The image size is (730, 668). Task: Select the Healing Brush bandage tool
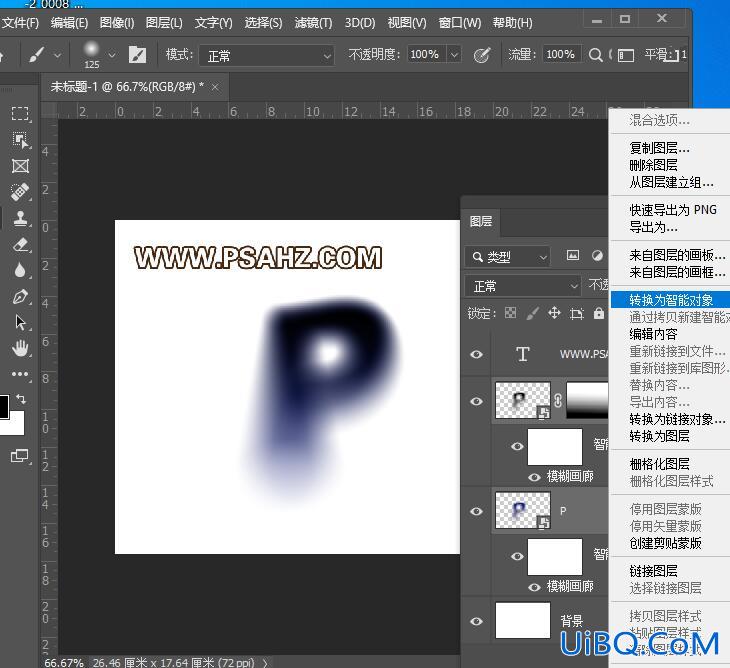coord(20,192)
